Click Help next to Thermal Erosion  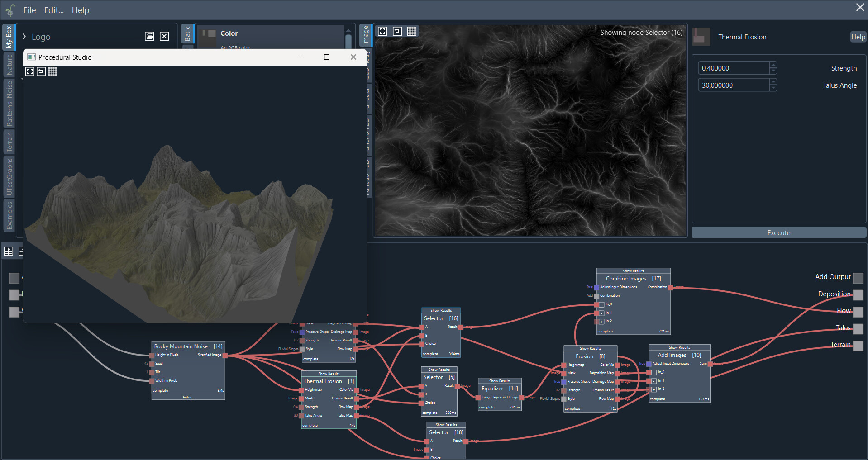click(x=858, y=37)
